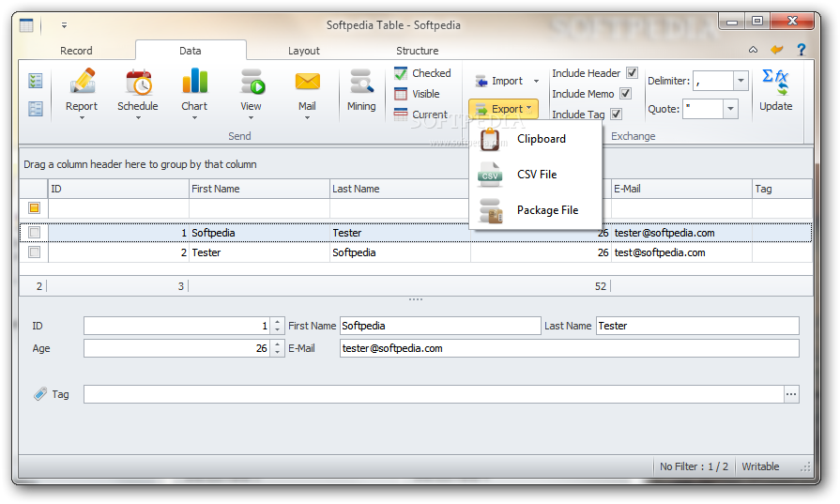Open the quick access toolbar dropdown
Image resolution: width=840 pixels, height=504 pixels.
(64, 25)
